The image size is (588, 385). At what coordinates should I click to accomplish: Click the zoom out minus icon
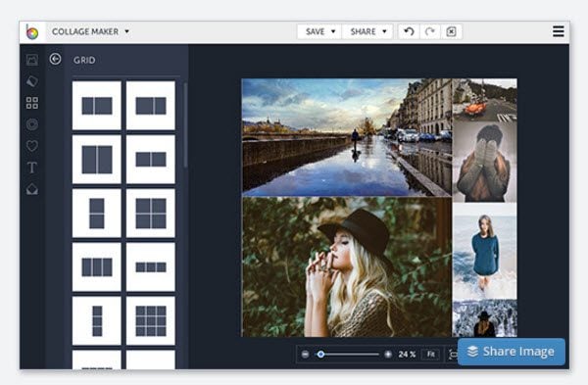tap(305, 355)
